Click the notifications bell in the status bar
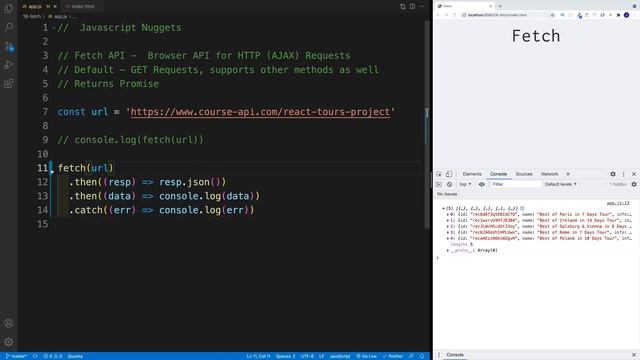 click(x=422, y=356)
